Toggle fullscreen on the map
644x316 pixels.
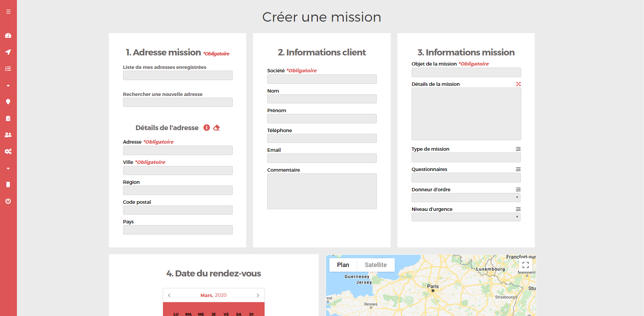(525, 265)
